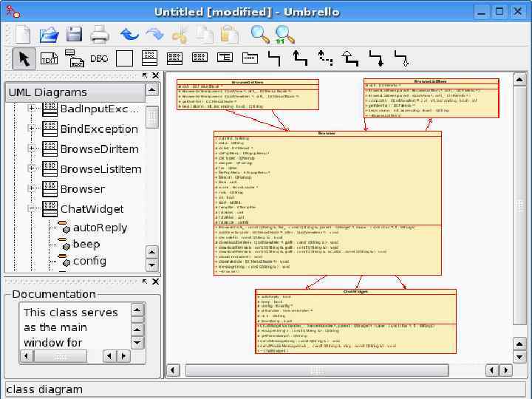Reset zoom with the 1:1 magnifier icon
The height and width of the screenshot is (399, 532).
click(284, 35)
